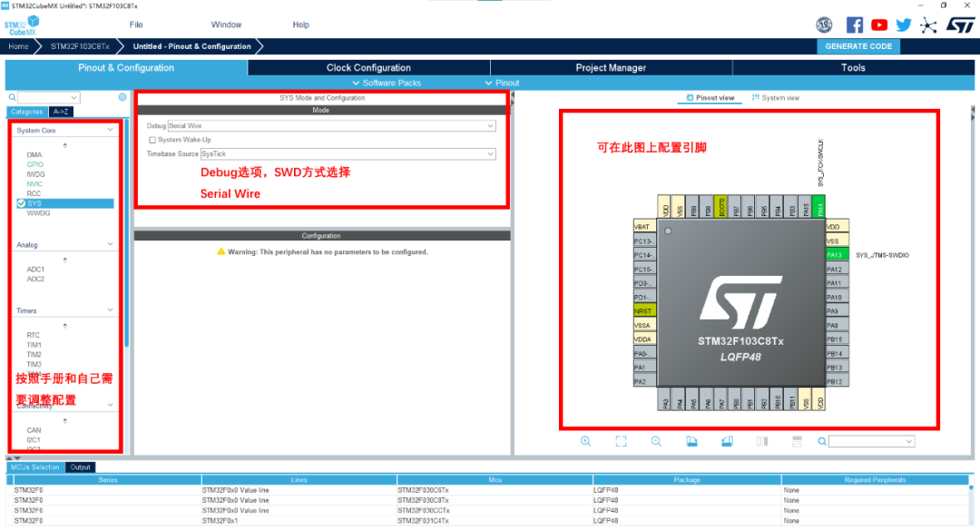Fit the chip to the pinout window
The height and width of the screenshot is (531, 980).
click(x=621, y=441)
